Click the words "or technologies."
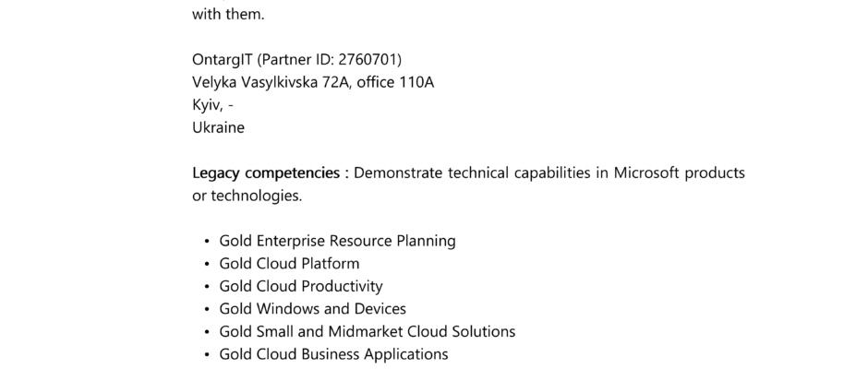Image resolution: width=868 pixels, height=369 pixels. pyautogui.click(x=247, y=196)
